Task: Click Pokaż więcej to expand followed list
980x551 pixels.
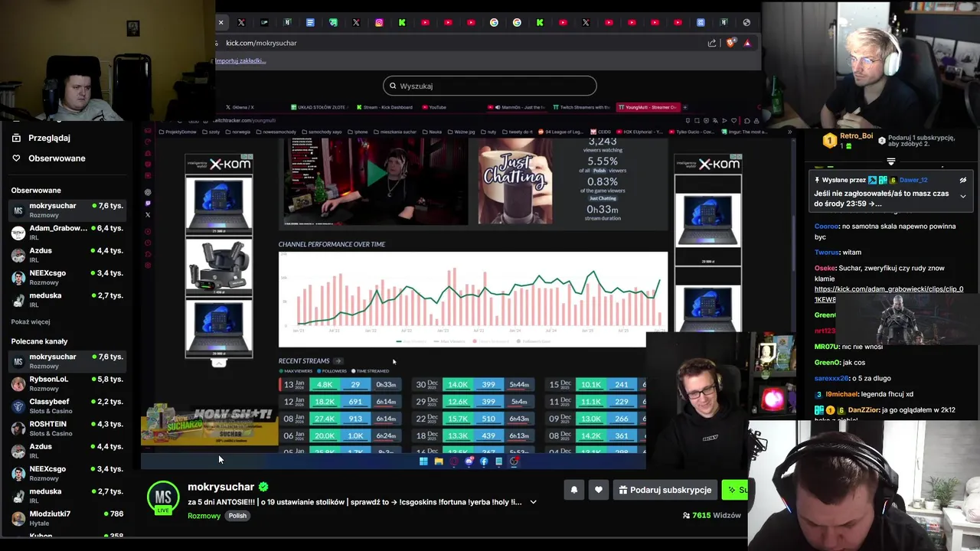Action: [x=31, y=322]
